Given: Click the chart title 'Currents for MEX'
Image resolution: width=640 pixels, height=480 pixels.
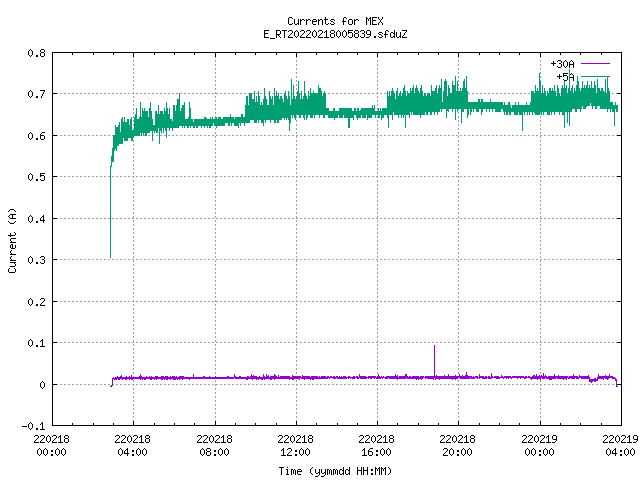Looking at the screenshot, I should coord(335,21).
